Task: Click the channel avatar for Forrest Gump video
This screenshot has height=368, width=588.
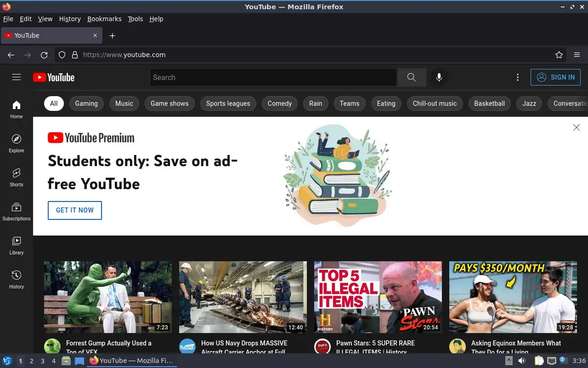Action: pyautogui.click(x=52, y=346)
